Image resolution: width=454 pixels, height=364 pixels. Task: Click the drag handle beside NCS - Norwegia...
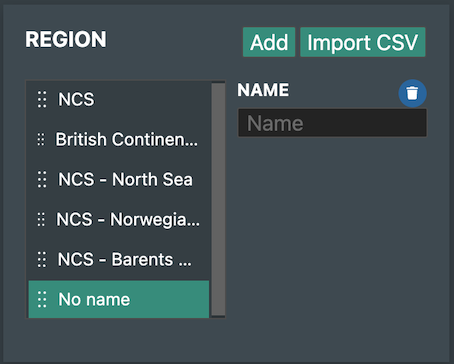click(x=41, y=219)
